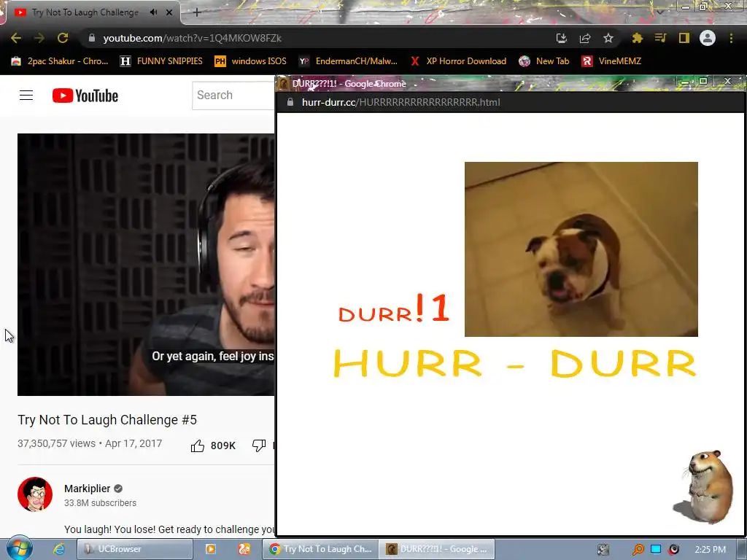Click the lock icon in hurr-durr.cc popup
This screenshot has width=747, height=560.
(290, 102)
